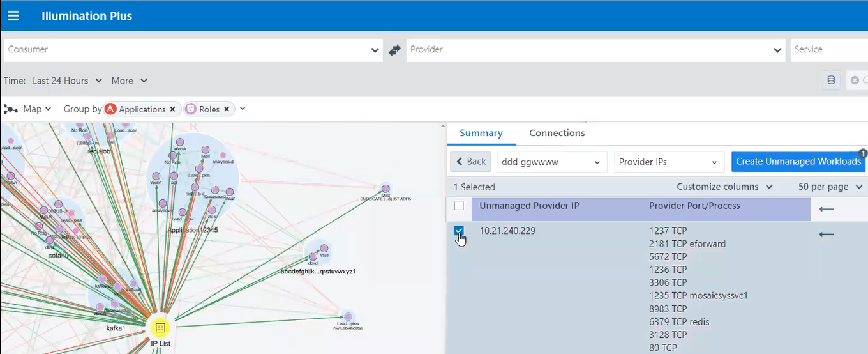This screenshot has height=354, width=868.
Task: Select the yellow IP List node
Action: 160,327
